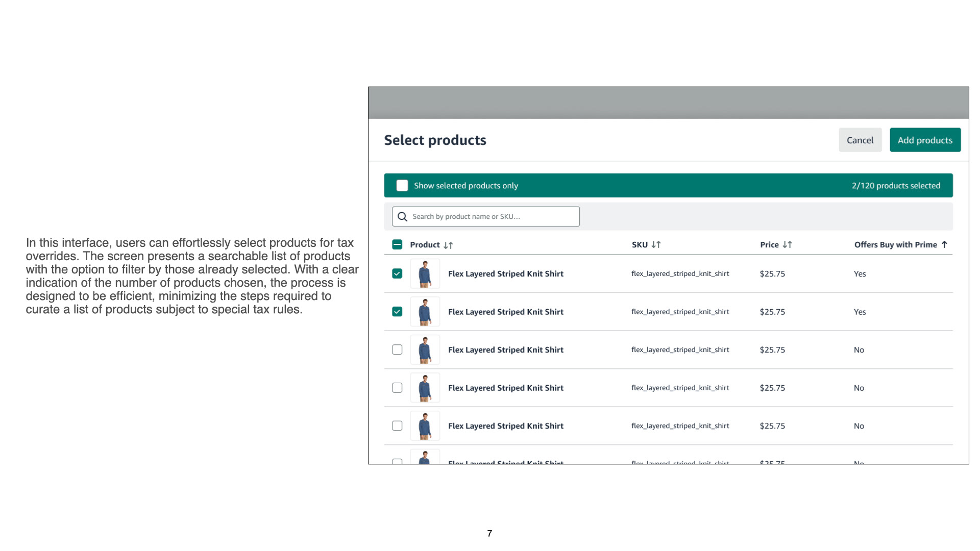Click Offers Buy with Prime sort arrow
Viewport: 980px width, 551px height.
point(944,245)
